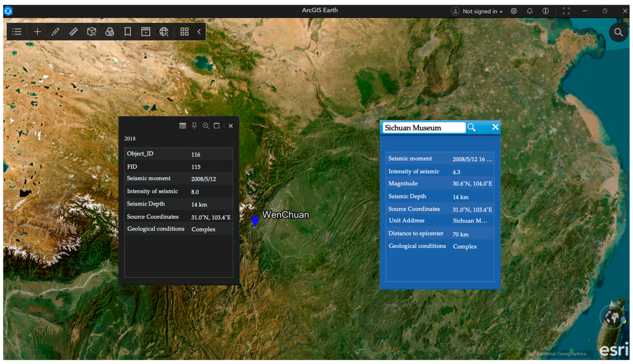This screenshot has height=364, width=633.
Task: Click the Add data plus icon
Action: point(37,32)
